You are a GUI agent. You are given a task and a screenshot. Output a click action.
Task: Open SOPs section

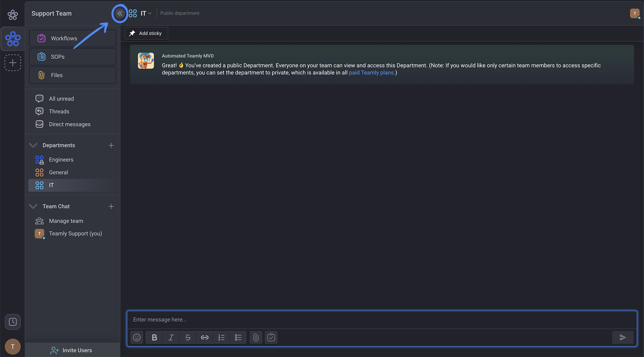click(x=72, y=57)
